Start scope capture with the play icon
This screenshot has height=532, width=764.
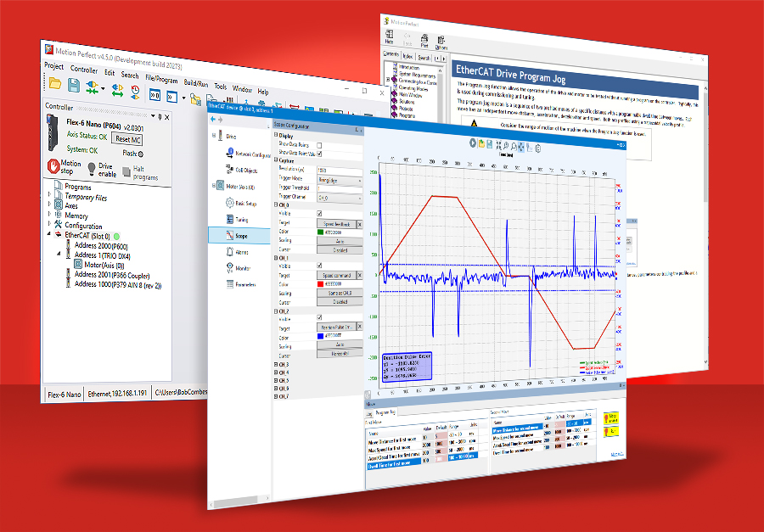click(x=473, y=143)
